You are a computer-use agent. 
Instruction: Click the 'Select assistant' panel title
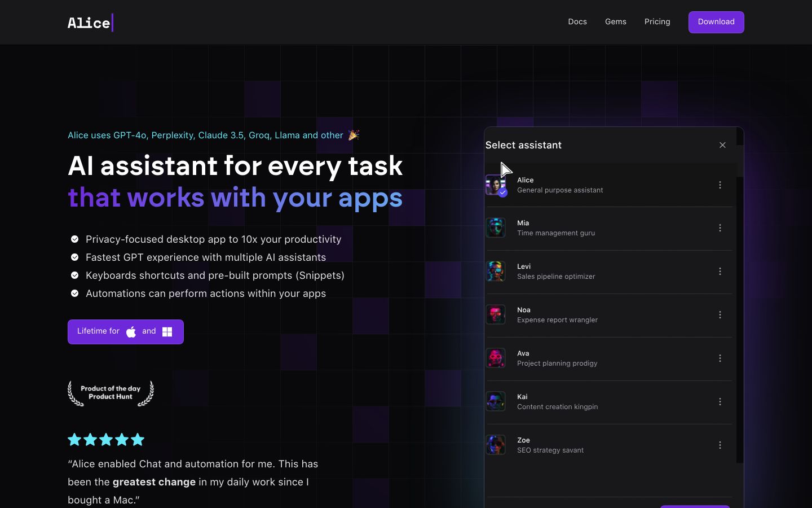(x=523, y=145)
